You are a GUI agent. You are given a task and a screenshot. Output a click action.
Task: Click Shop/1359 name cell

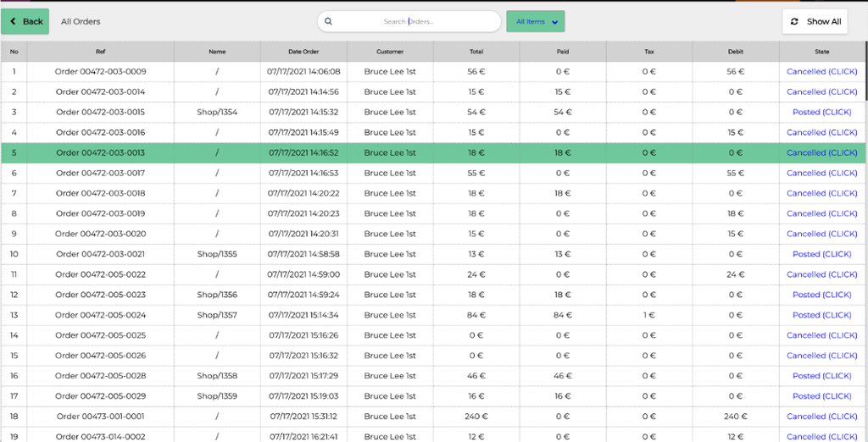(x=217, y=396)
